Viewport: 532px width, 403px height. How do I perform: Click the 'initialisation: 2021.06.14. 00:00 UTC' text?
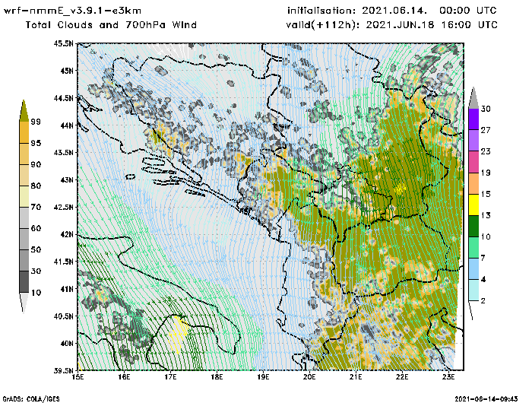point(392,11)
